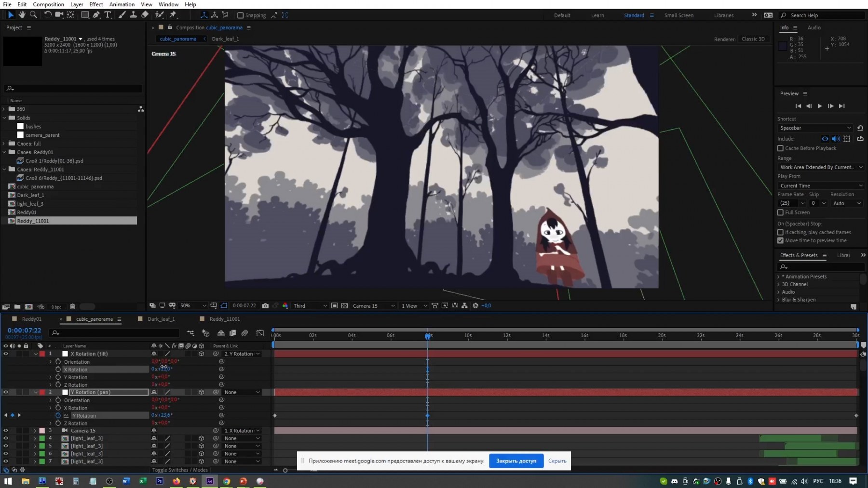Select the Zoom tool
Image resolution: width=868 pixels, height=488 pixels.
(x=33, y=15)
